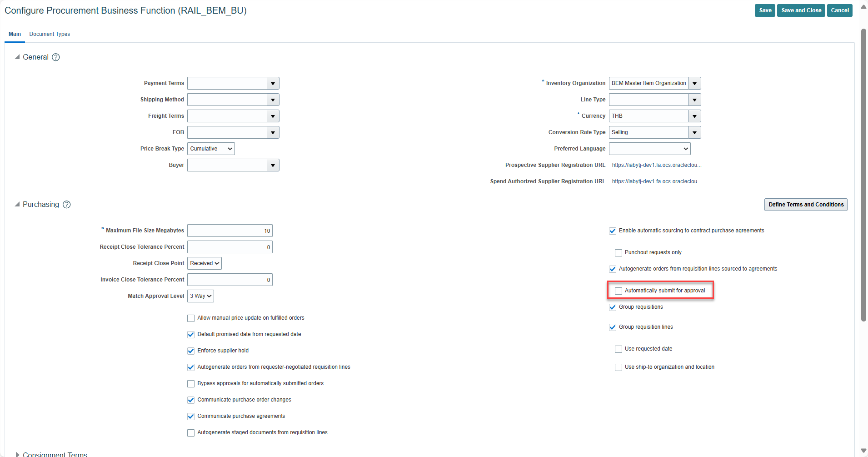Viewport: 868px width, 457px height.
Task: Check Automatically submit for approval
Action: point(618,291)
